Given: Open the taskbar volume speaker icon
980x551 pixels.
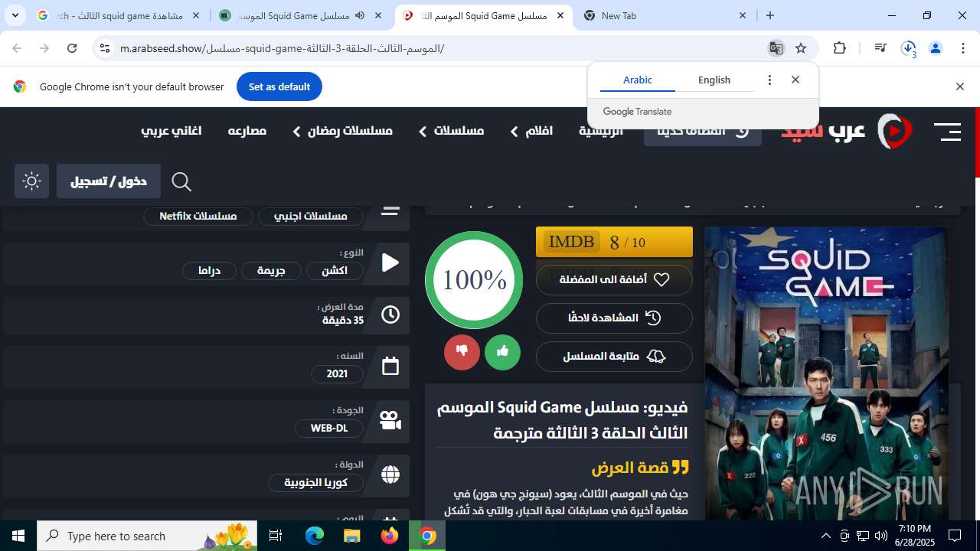Looking at the screenshot, I should tap(881, 536).
